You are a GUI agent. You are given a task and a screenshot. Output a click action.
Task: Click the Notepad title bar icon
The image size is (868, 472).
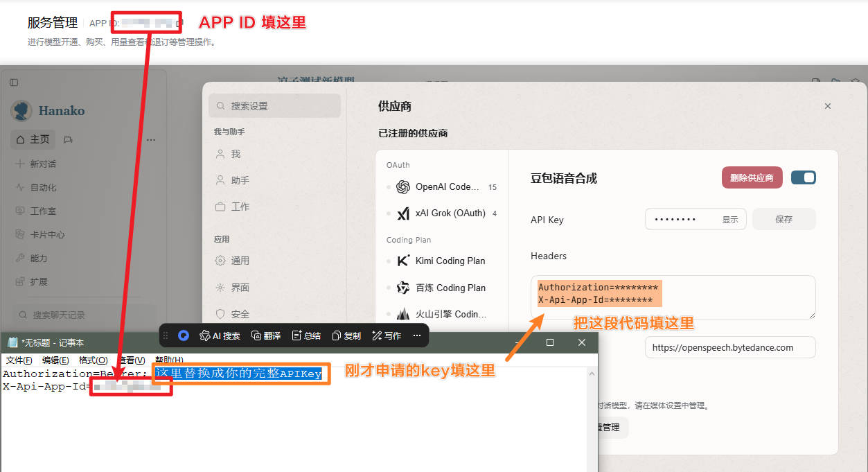(12, 342)
